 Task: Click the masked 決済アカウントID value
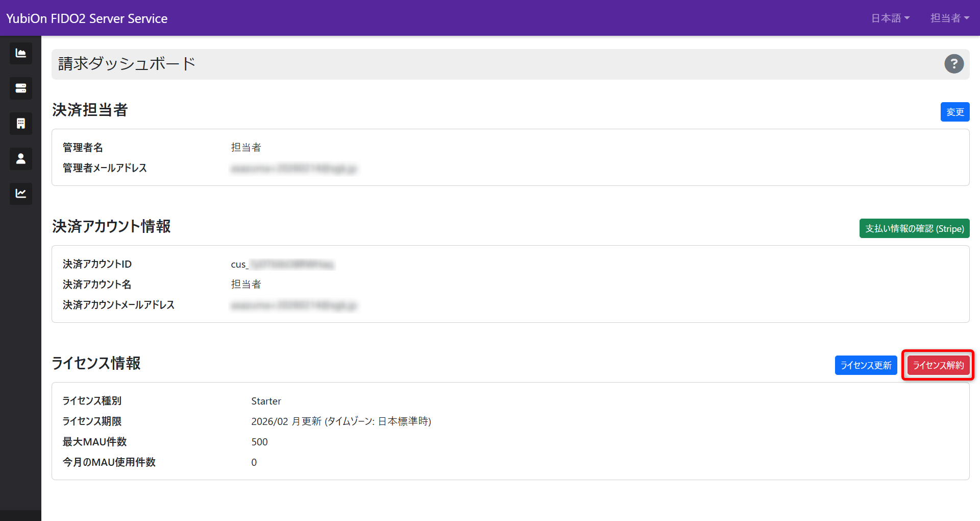pos(282,264)
